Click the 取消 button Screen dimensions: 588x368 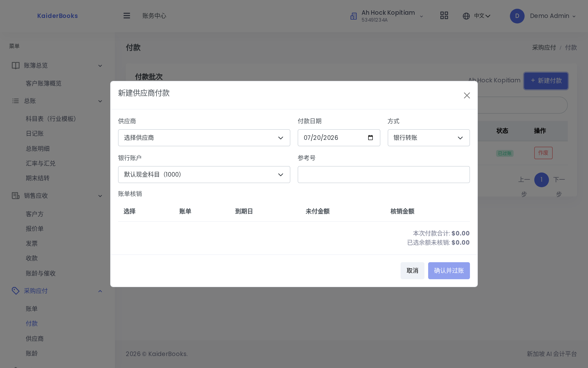tap(412, 271)
